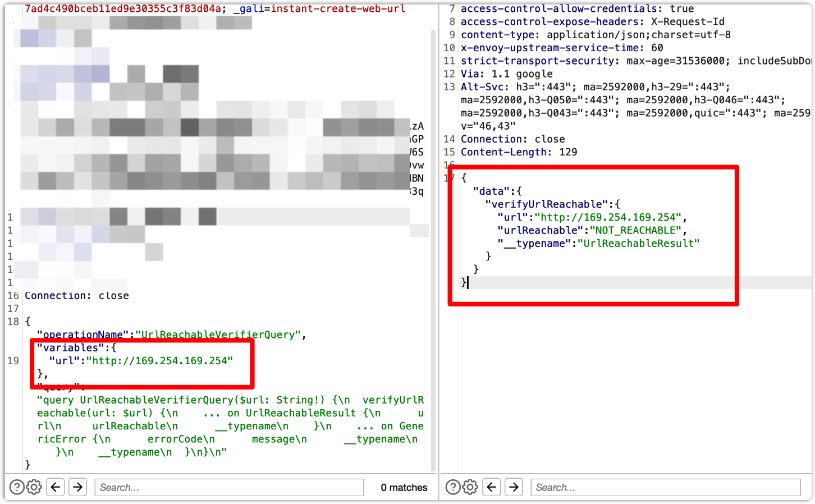This screenshot has height=504, width=815.
Task: Click the '0 matches' counter text
Action: tap(404, 488)
